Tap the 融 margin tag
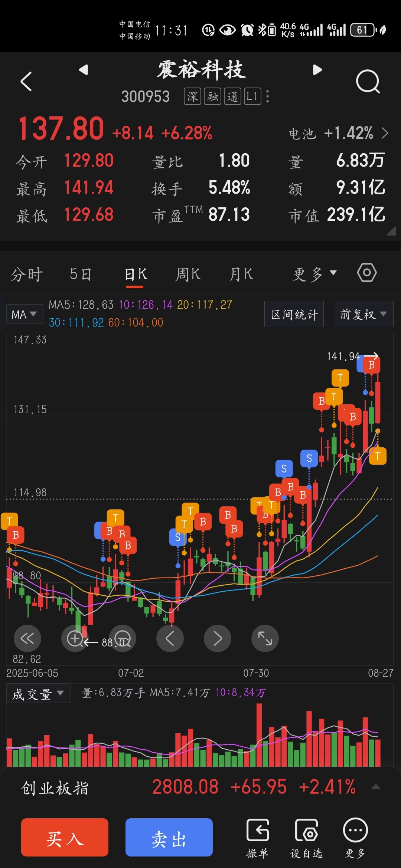 (212, 96)
